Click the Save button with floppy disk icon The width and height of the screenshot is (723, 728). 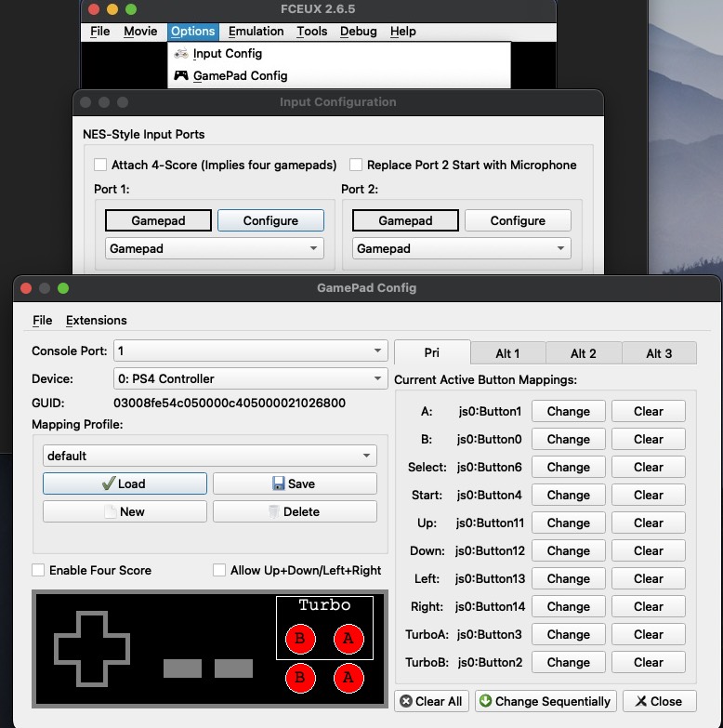[x=295, y=483]
